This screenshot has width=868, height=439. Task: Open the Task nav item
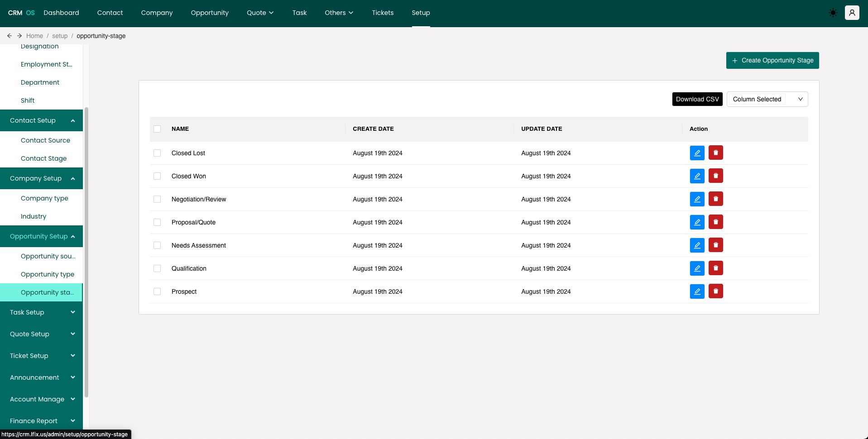coord(299,13)
